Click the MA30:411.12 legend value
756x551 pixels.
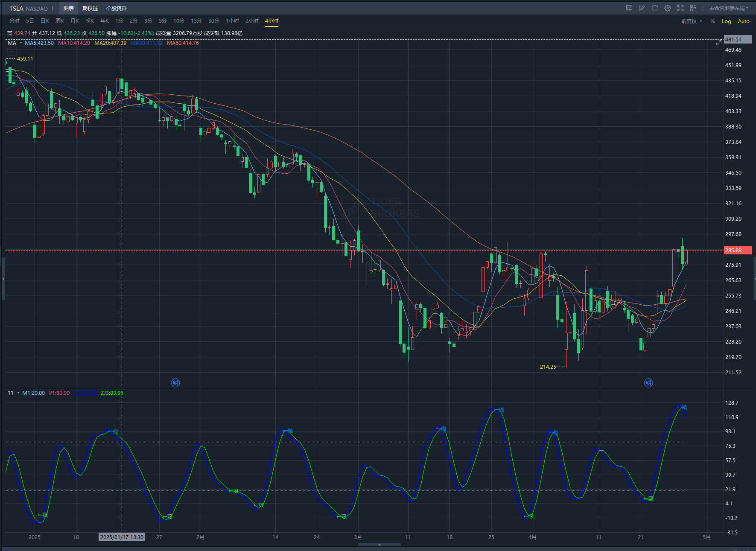146,43
